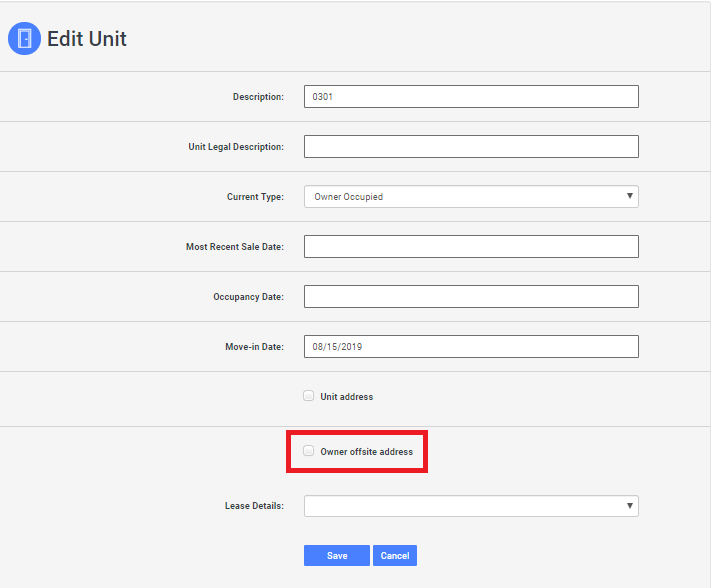Click the "Unit Legal Description:" label

click(x=236, y=147)
